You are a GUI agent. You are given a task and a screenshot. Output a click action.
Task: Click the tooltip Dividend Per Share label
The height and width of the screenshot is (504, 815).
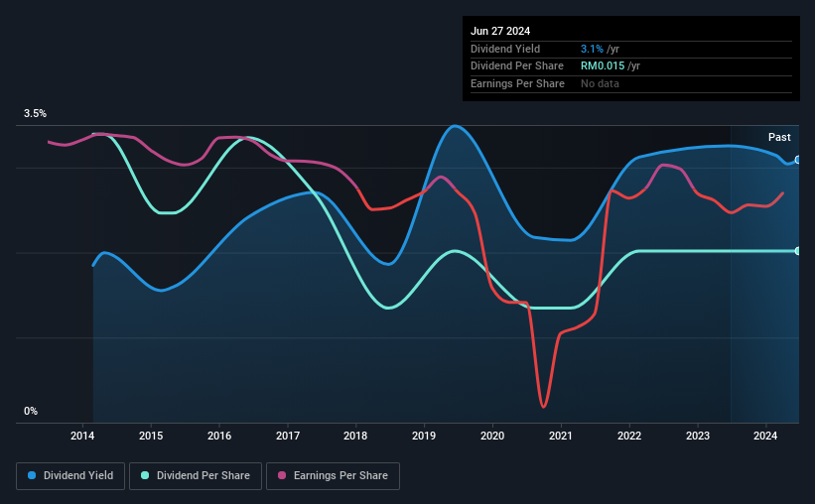coord(516,66)
